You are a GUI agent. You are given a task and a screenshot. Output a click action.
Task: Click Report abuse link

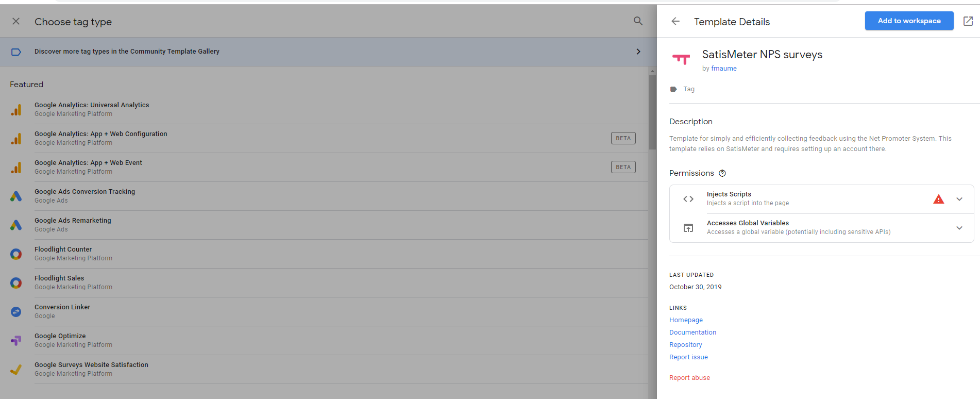(689, 378)
